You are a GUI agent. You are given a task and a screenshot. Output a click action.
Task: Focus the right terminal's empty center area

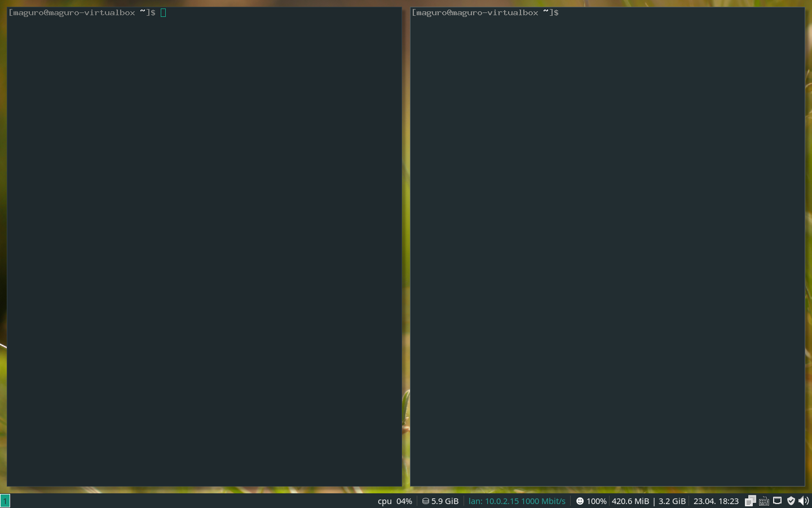click(607, 248)
